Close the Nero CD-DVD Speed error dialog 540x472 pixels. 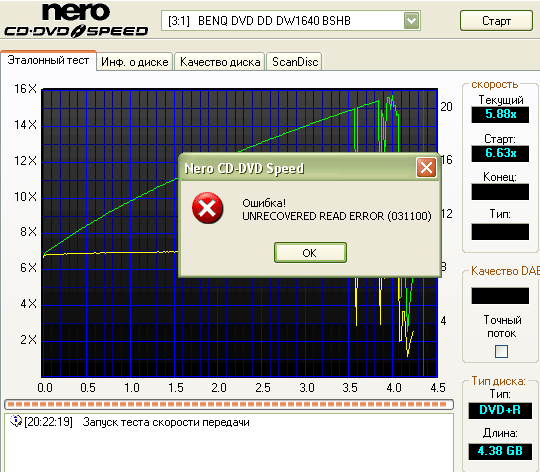426,168
